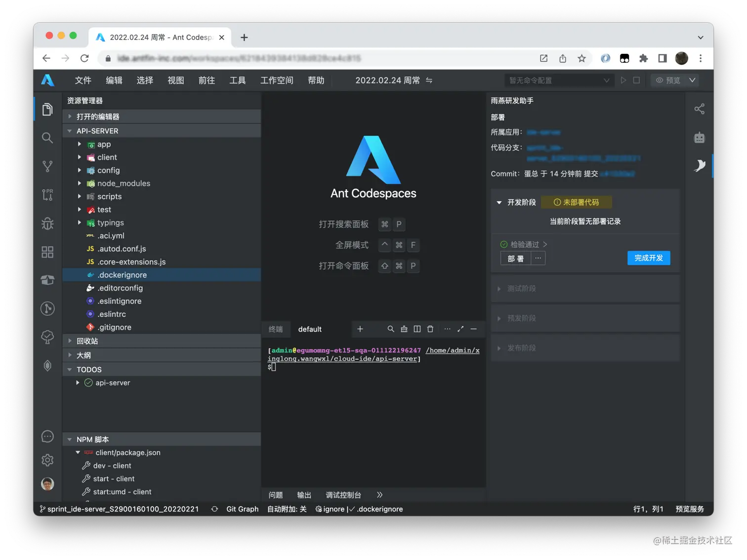Click 预览服务 in status bar
The height and width of the screenshot is (560, 747).
690,509
